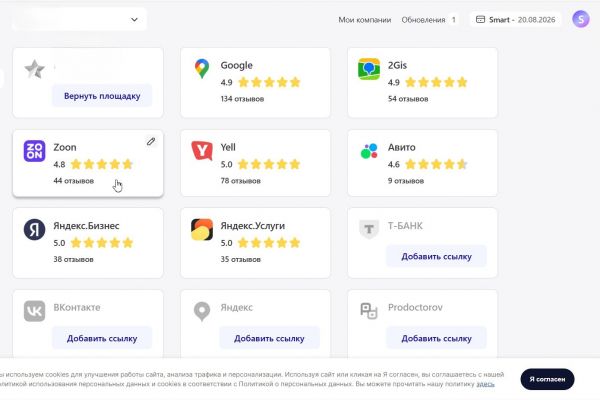Open the user avatar profile menu
Screen dimensions: 600x400
click(581, 19)
